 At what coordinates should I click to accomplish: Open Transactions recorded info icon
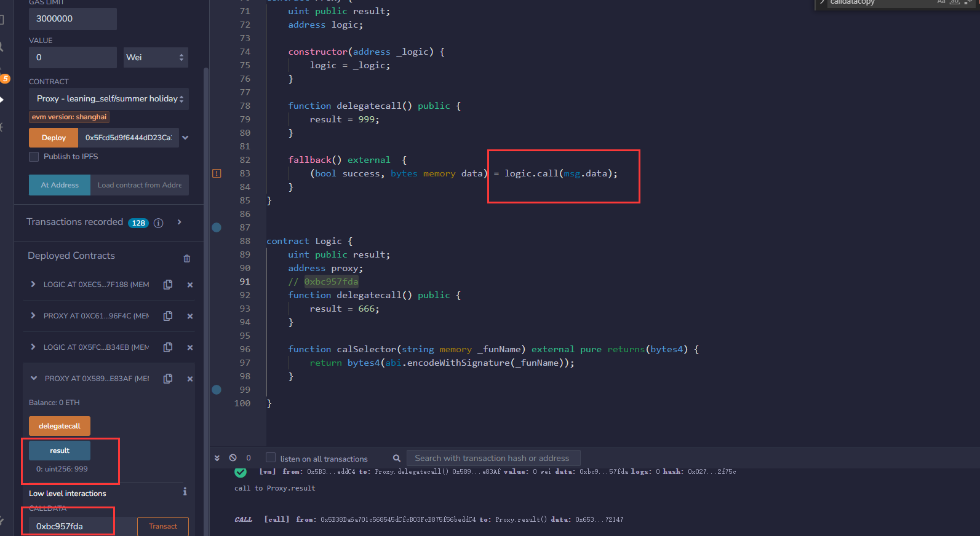pos(158,223)
